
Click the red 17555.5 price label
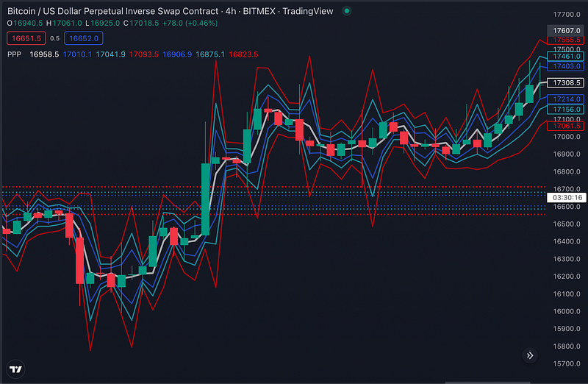(565, 40)
